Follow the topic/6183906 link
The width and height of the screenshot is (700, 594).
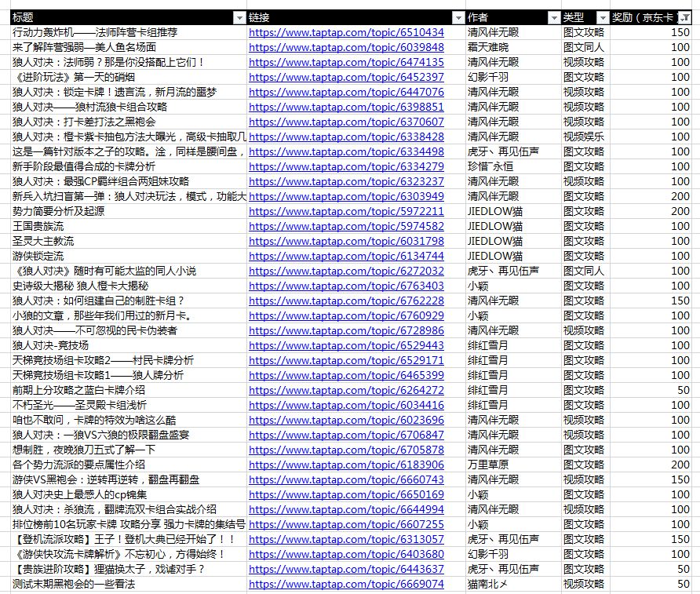[x=346, y=465]
